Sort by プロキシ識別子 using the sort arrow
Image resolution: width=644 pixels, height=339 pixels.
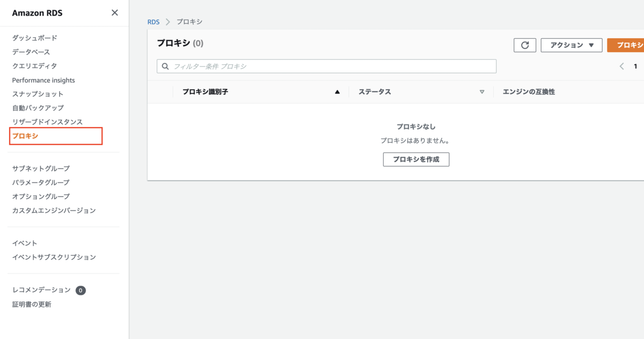pos(337,92)
